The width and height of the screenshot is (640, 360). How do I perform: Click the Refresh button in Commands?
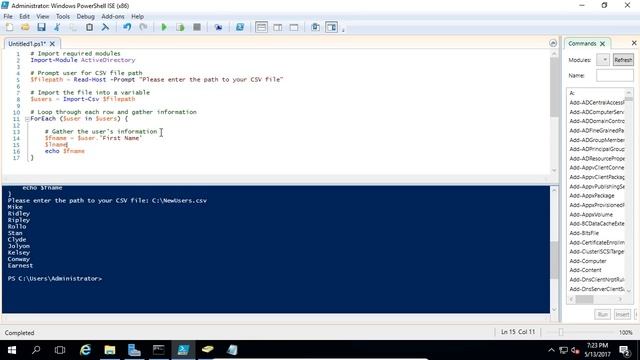tap(623, 60)
